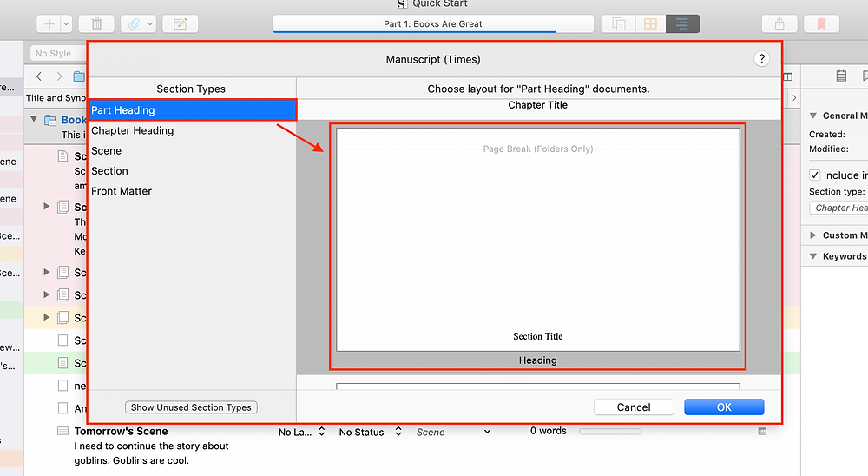Click the OK button

724,407
